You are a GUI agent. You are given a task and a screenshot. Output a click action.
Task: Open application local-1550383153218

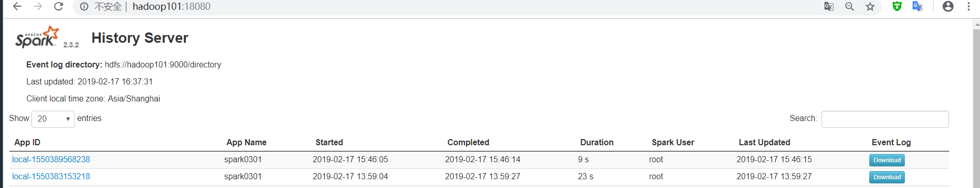pos(51,177)
